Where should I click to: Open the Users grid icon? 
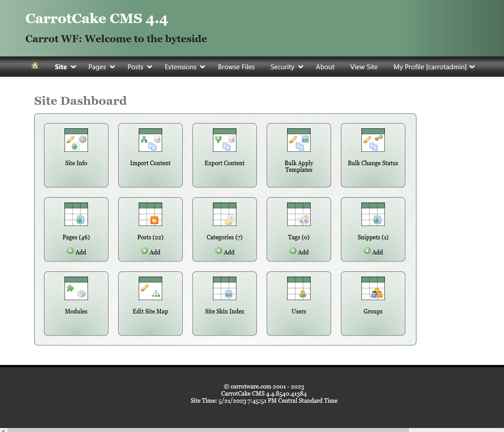click(x=299, y=289)
